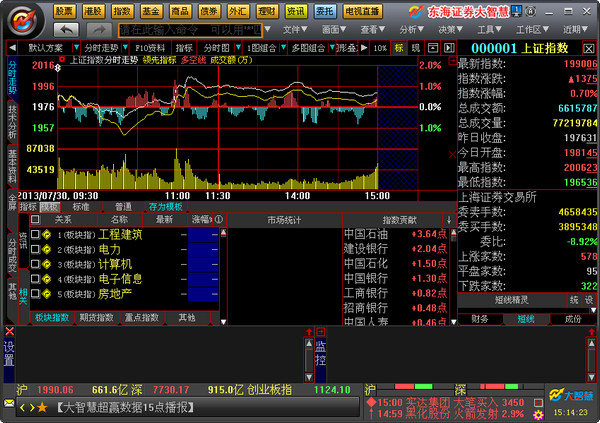Image resolution: width=600 pixels, height=423 pixels.
Task: Click previous news arrow in ticker
Action: pos(22,408)
